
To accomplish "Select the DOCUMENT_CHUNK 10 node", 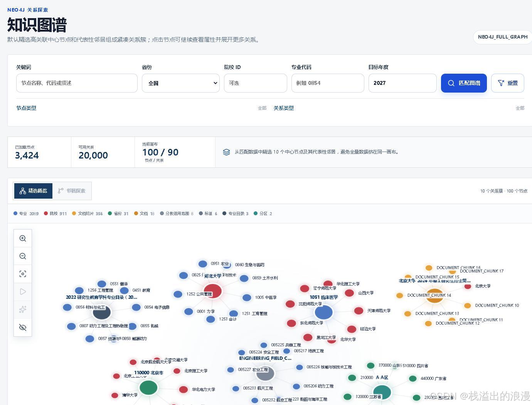I will pyautogui.click(x=468, y=305).
